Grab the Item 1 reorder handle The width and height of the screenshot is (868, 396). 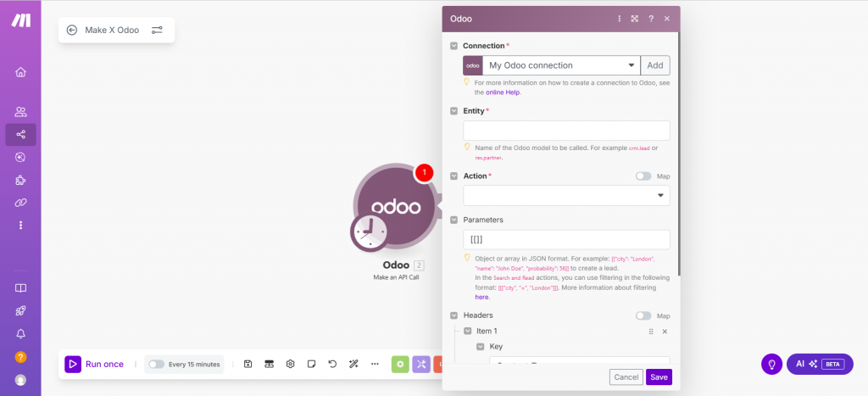pos(651,332)
